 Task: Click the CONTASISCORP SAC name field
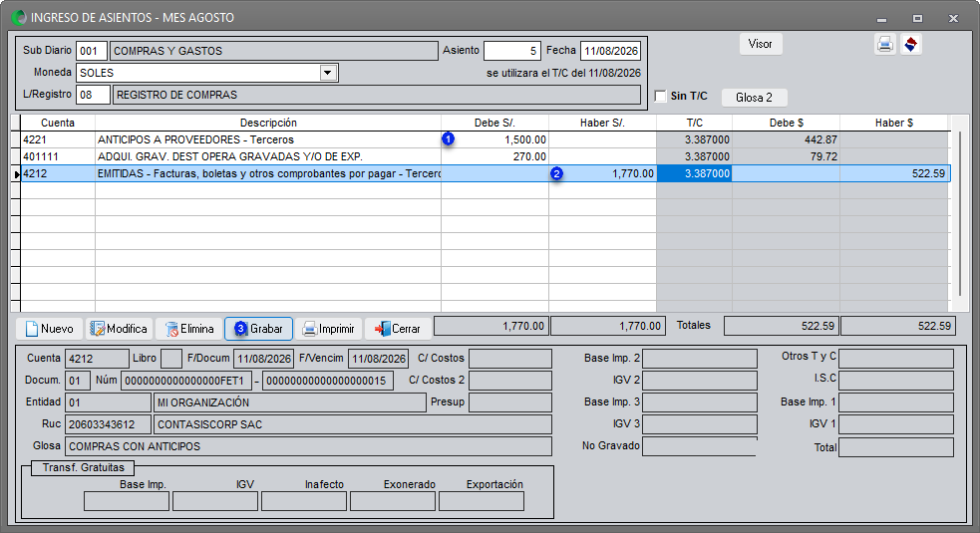(353, 424)
